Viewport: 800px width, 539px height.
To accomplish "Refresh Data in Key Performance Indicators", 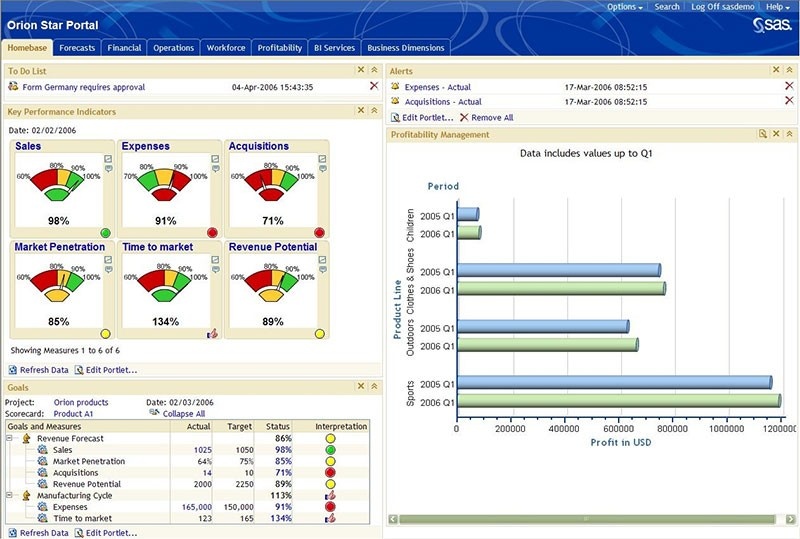I will (x=39, y=370).
